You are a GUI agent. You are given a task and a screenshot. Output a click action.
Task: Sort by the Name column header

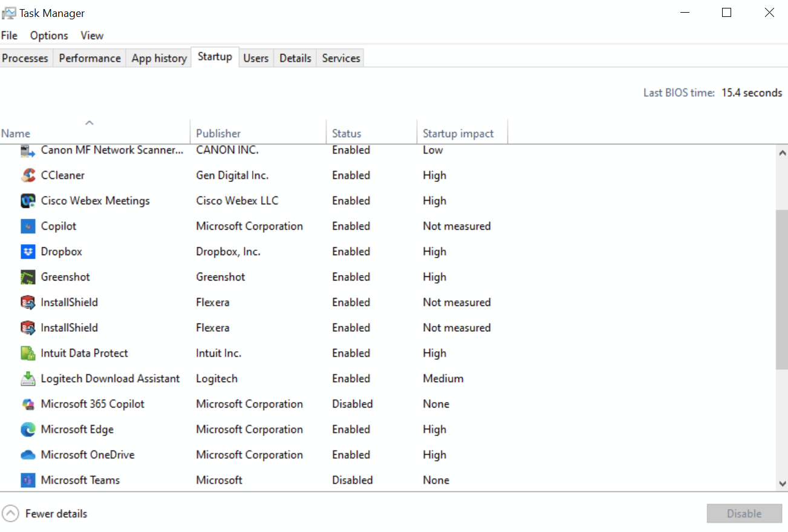[x=95, y=133]
